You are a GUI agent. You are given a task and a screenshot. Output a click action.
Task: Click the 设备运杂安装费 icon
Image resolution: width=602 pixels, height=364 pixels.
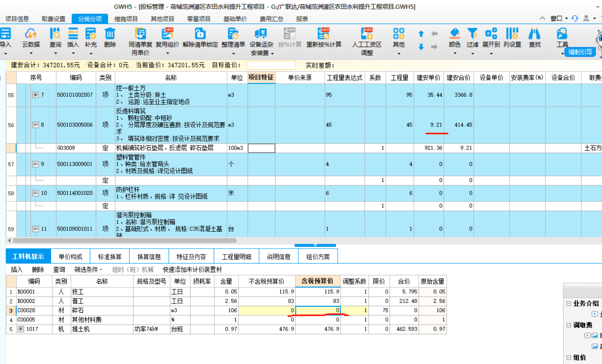coord(261,34)
